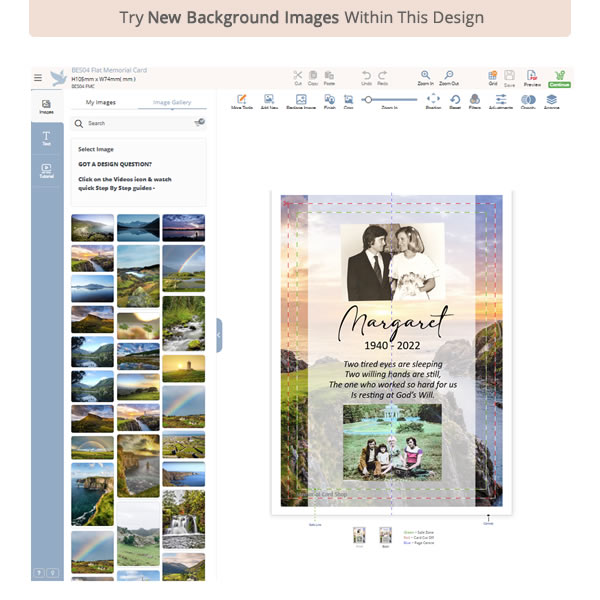Open the PDF Preview
The width and height of the screenshot is (600, 600).
(x=531, y=76)
